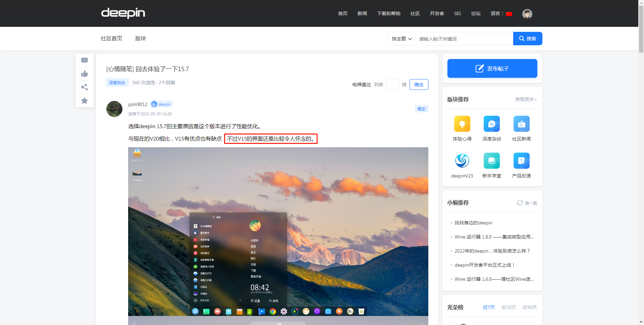Click the 楼主 label on the post
The width and height of the screenshot is (644, 325).
coord(422,109)
